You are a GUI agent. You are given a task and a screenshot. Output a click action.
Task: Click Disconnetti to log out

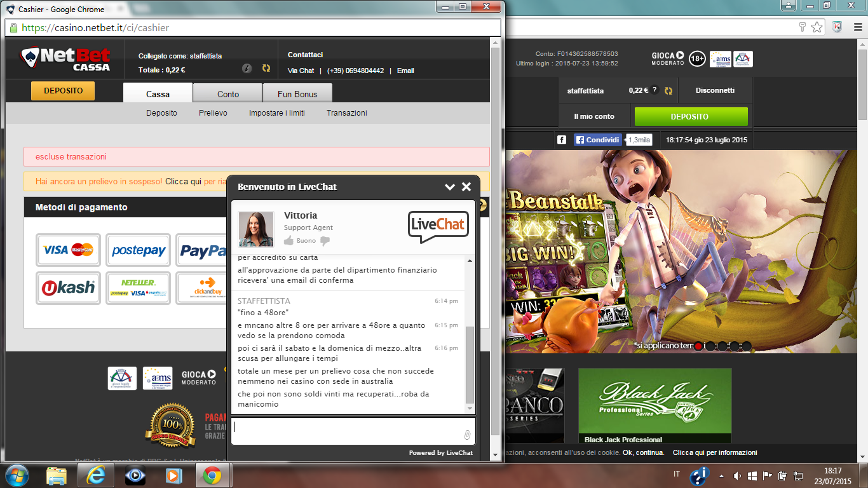point(715,90)
